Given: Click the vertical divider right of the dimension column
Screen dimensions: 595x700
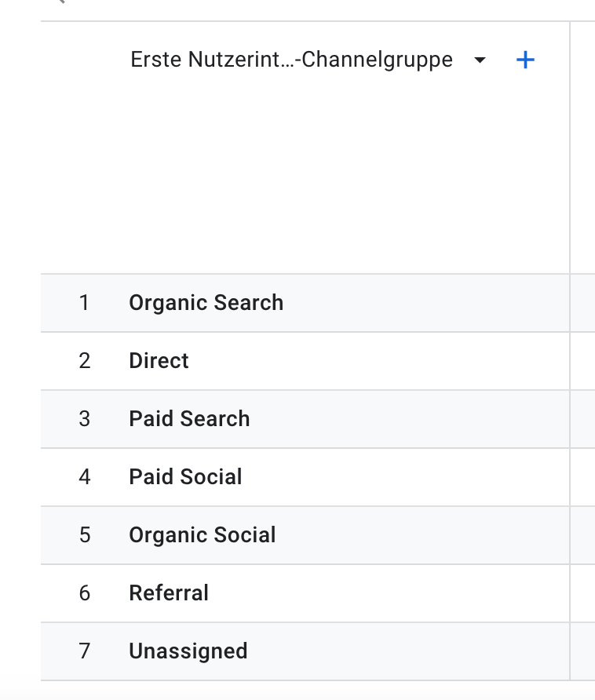Looking at the screenshot, I should click(x=570, y=351).
